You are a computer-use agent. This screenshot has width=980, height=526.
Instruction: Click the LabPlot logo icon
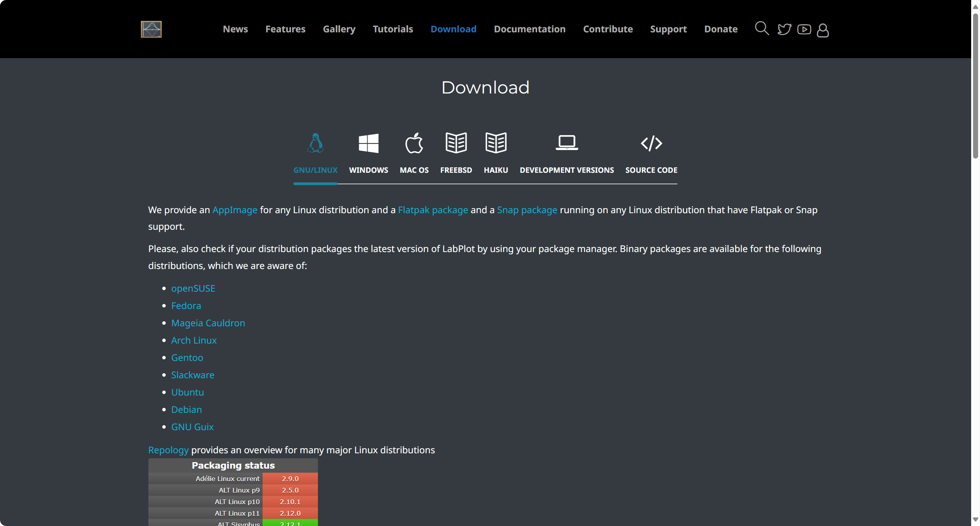[151, 29]
